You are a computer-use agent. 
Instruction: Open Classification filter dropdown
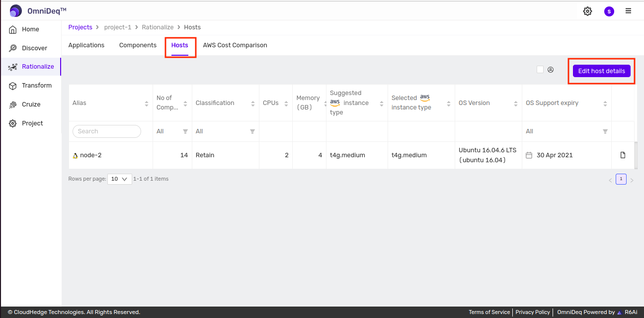[x=225, y=131]
